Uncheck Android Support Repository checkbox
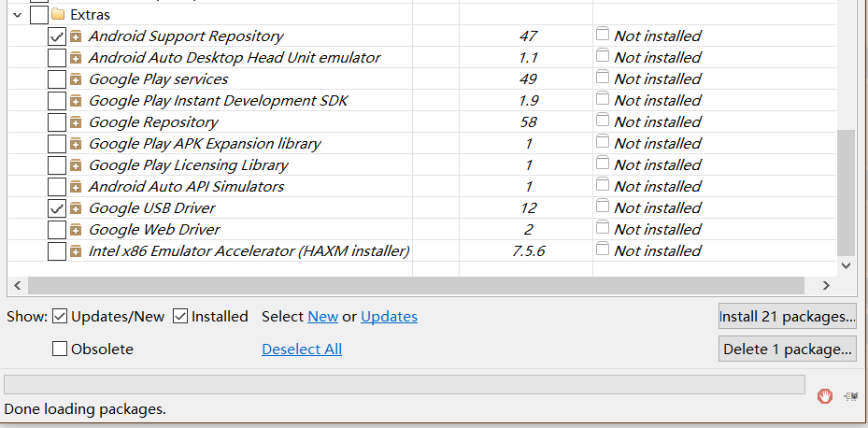 (x=56, y=36)
